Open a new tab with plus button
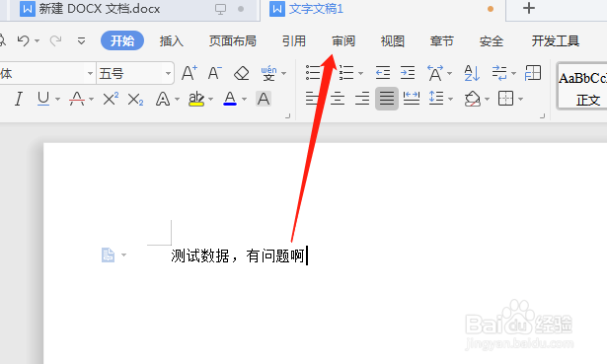 pos(529,8)
